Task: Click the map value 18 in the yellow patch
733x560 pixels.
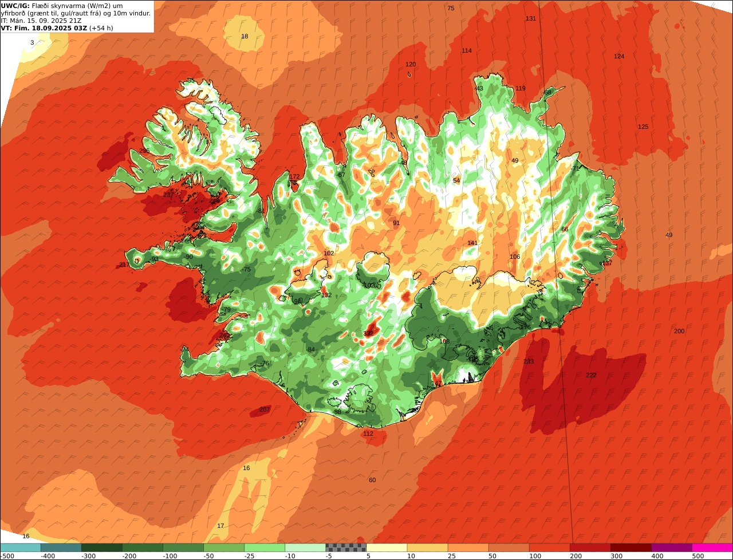Action: pyautogui.click(x=245, y=37)
